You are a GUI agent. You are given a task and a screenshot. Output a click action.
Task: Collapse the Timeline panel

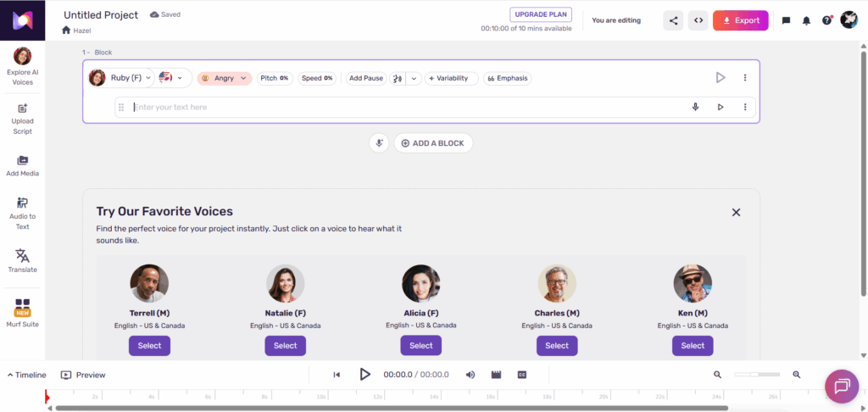26,375
